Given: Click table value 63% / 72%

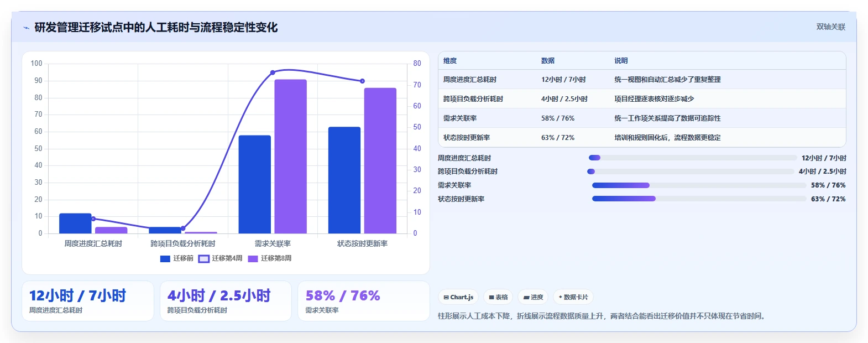Looking at the screenshot, I should [x=558, y=138].
